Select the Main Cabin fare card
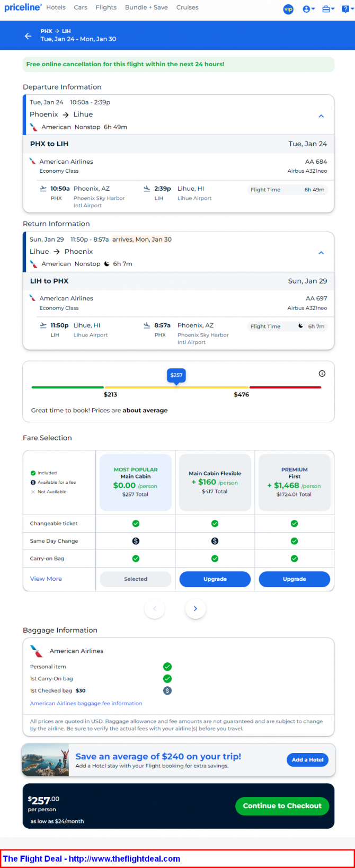 pos(136,482)
